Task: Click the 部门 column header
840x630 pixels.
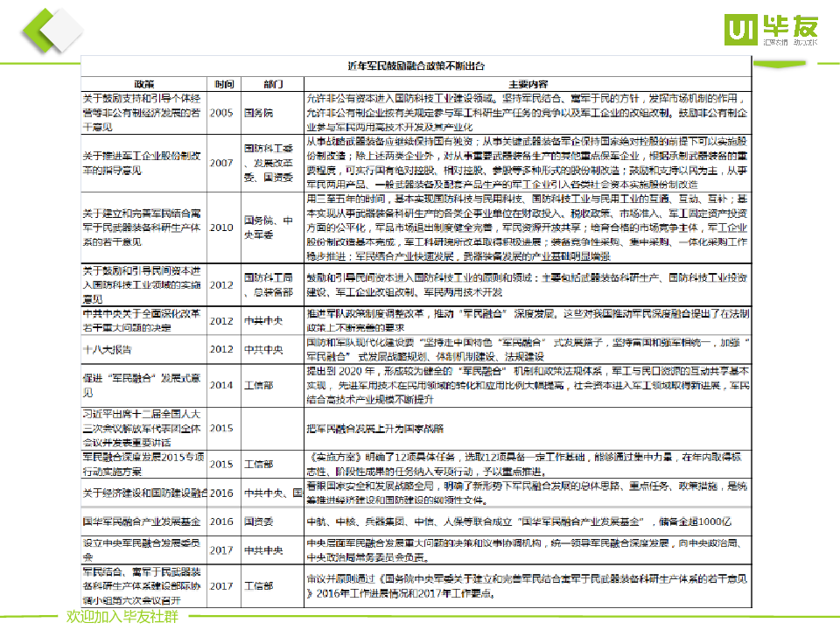Action: pos(273,83)
